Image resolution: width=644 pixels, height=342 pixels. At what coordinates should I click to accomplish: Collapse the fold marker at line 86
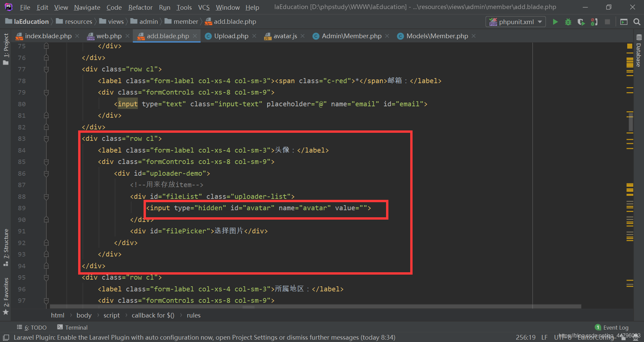point(46,174)
